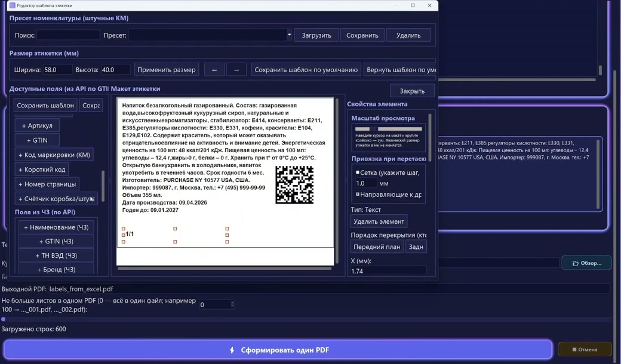Click the Удалить элемент button
Image resolution: width=621 pixels, height=364 pixels.
point(379,221)
